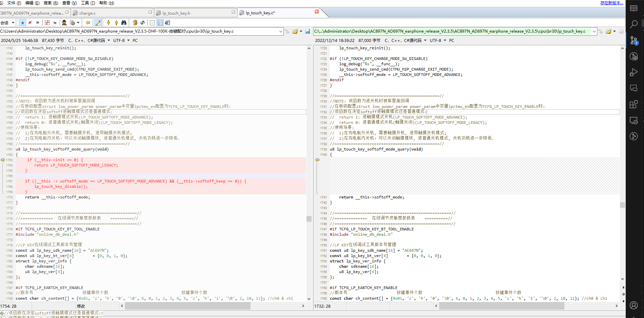
Task: Open Remote Explorer monitor icon in side bar
Action: tap(634, 120)
